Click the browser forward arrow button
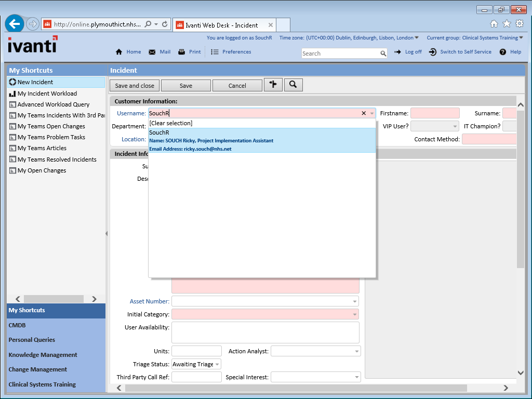 (x=33, y=24)
